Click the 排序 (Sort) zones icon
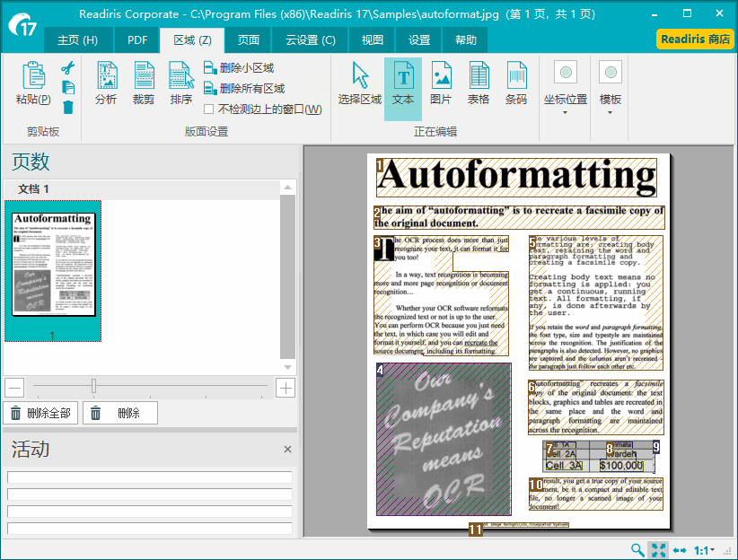 [x=181, y=83]
